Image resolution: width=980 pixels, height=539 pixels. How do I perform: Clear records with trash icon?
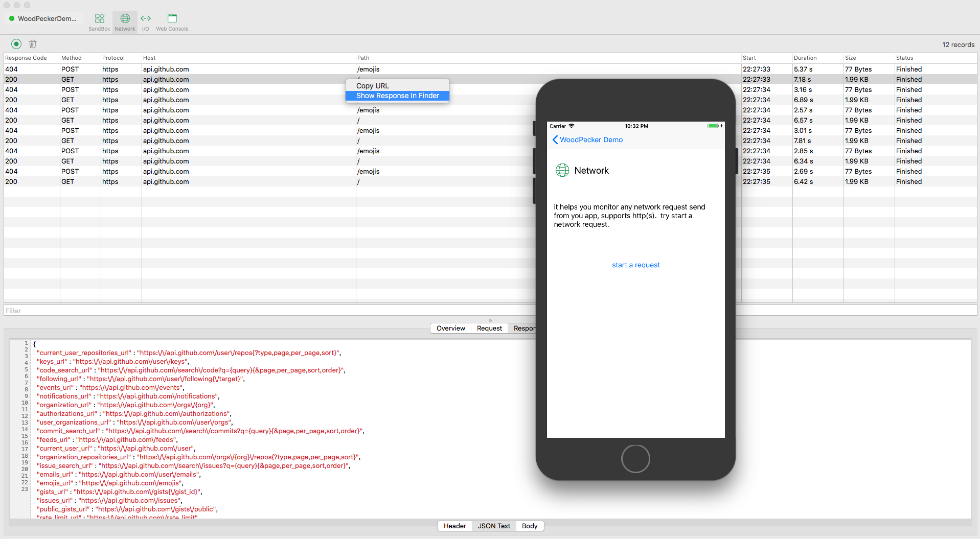(33, 44)
